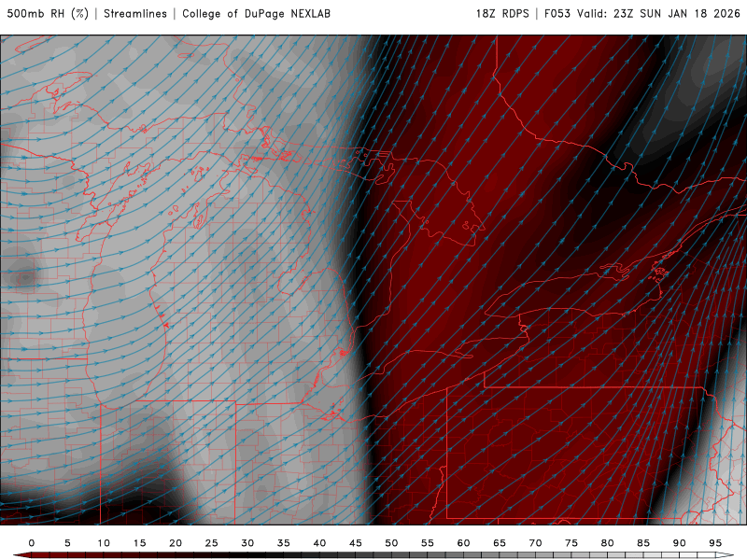Click 'College of DuPage NEXLAB' header text

click(x=256, y=14)
